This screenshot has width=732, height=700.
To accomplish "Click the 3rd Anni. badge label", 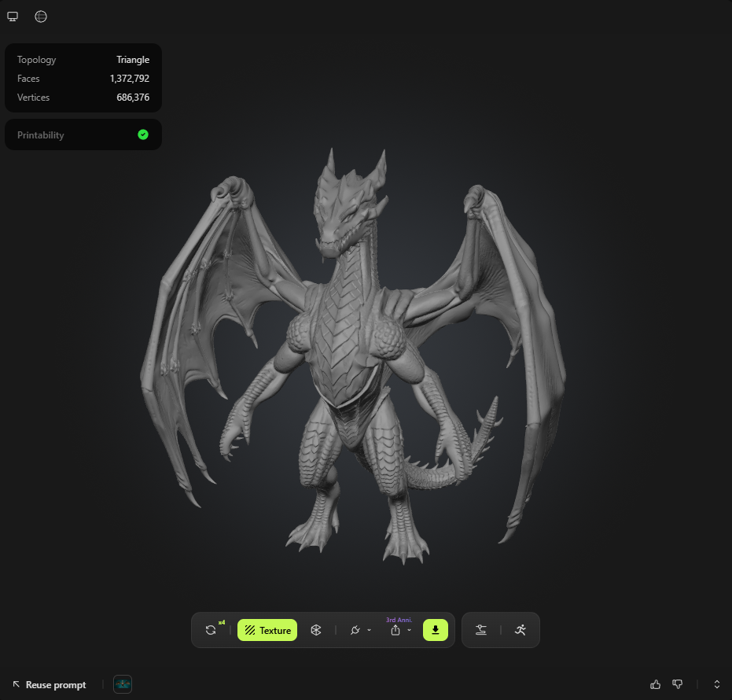I will point(399,620).
